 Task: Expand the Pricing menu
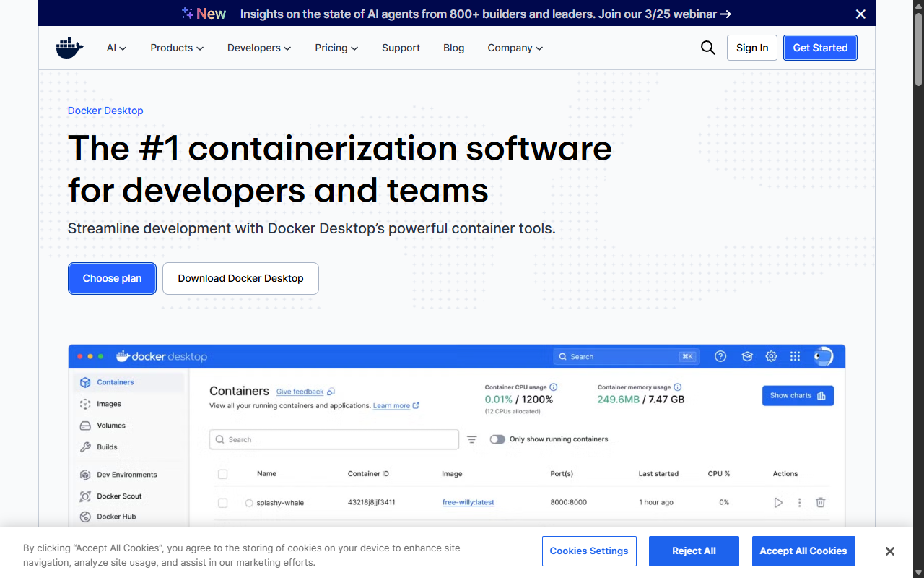(x=336, y=48)
